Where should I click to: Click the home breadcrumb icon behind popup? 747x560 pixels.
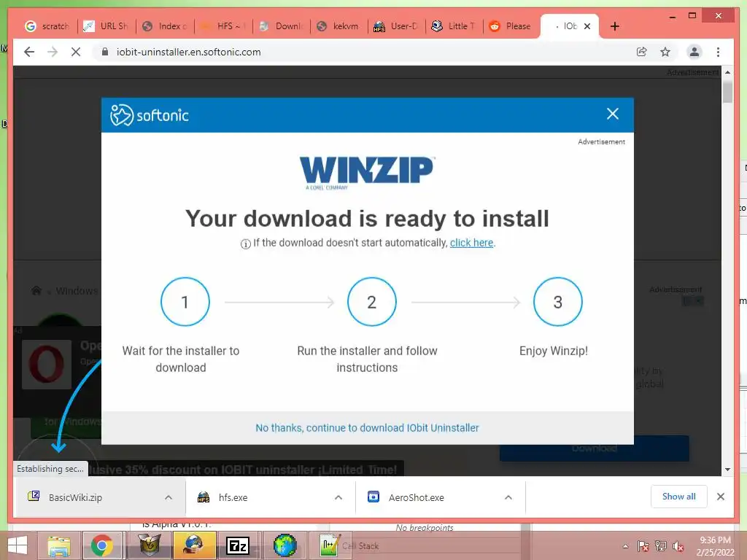click(x=36, y=290)
